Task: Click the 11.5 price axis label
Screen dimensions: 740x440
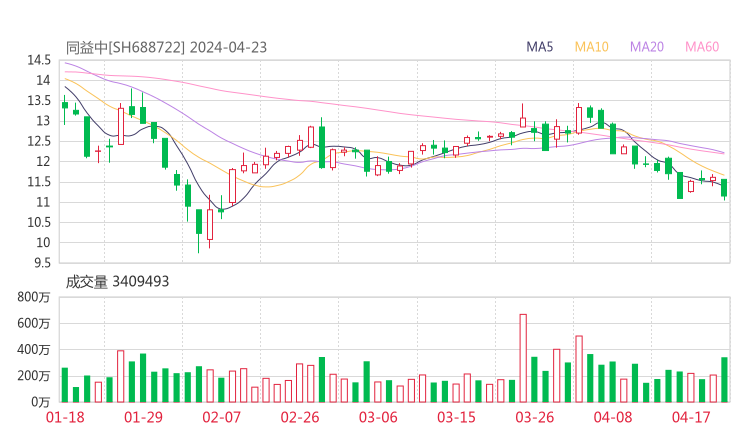Action: (x=39, y=182)
